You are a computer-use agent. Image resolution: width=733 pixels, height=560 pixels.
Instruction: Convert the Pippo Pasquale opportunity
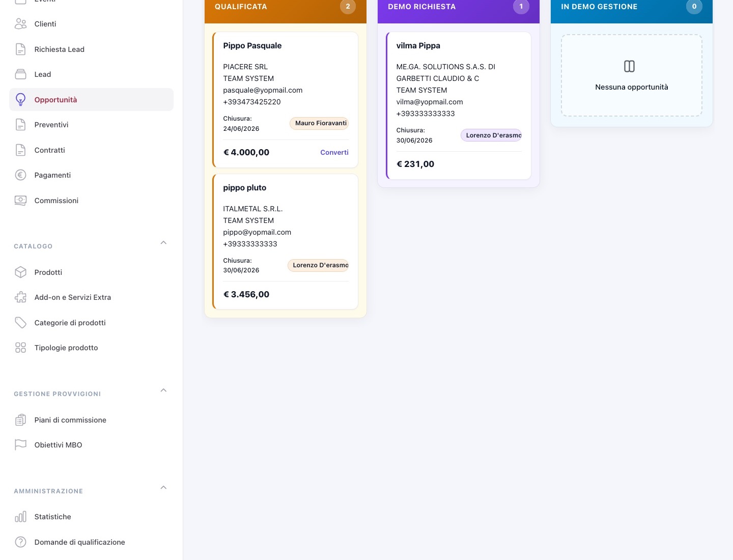pos(334,152)
